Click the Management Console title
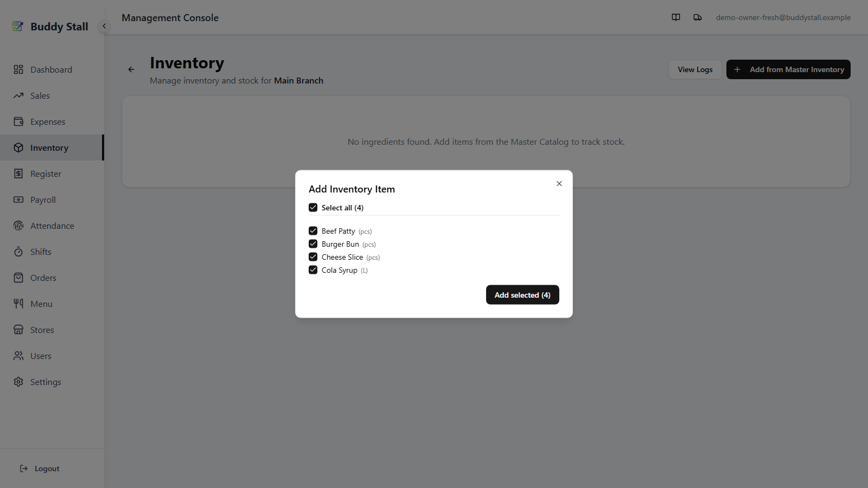Screen dimensions: 868x488 (170, 17)
